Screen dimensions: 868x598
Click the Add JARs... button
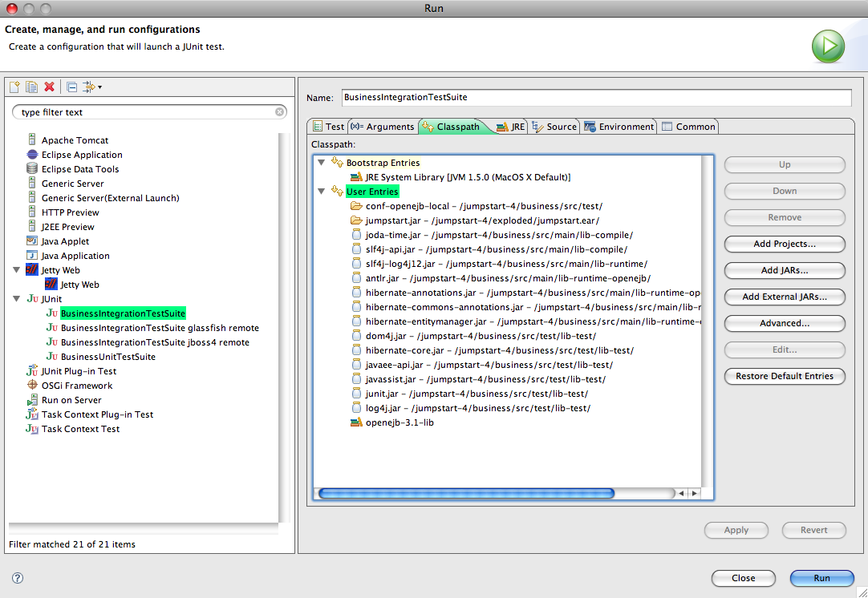pos(785,270)
